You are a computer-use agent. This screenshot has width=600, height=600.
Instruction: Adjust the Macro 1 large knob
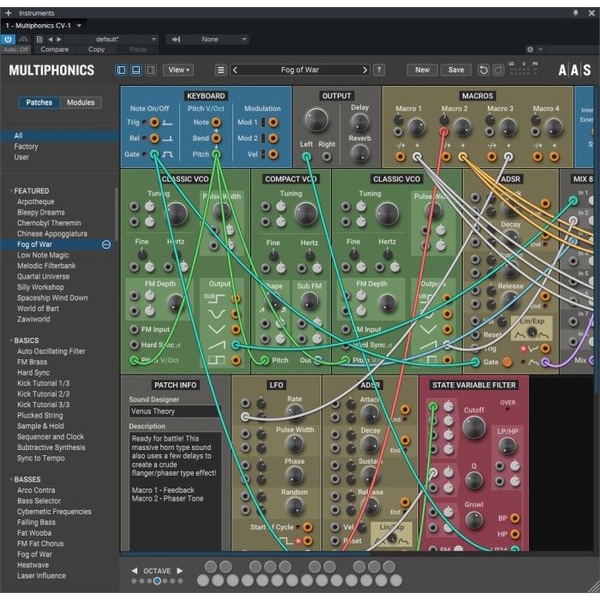pos(416,127)
